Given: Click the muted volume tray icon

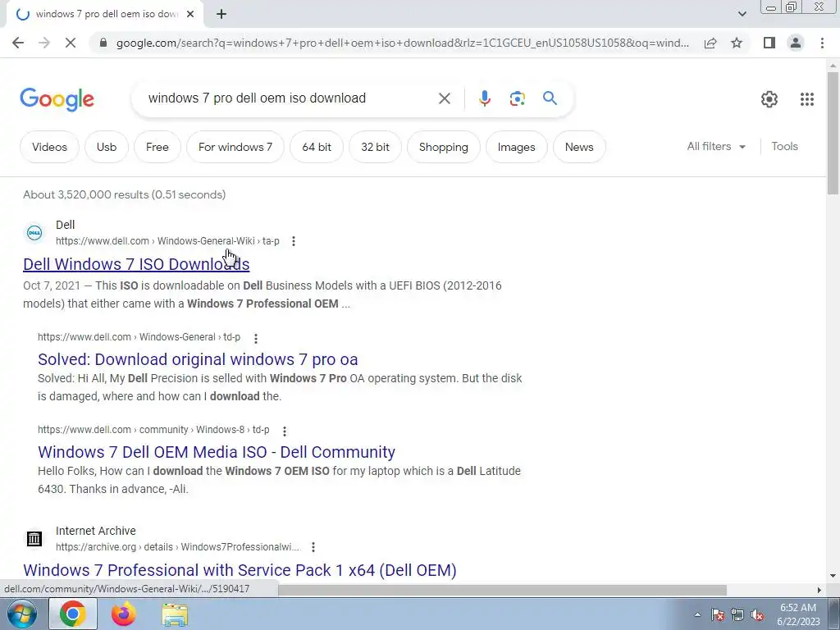Looking at the screenshot, I should (x=757, y=614).
